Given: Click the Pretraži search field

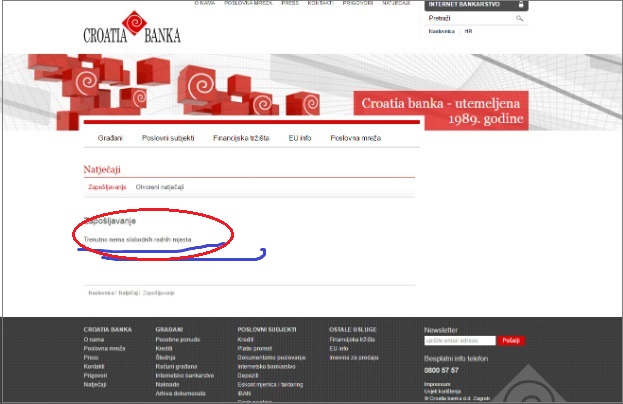Looking at the screenshot, I should [471, 18].
